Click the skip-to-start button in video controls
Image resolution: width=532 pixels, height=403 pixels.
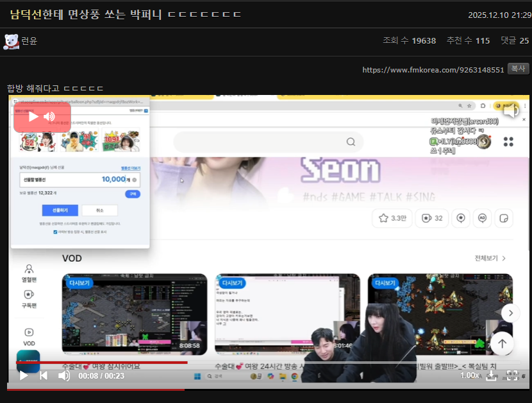pyautogui.click(x=44, y=375)
